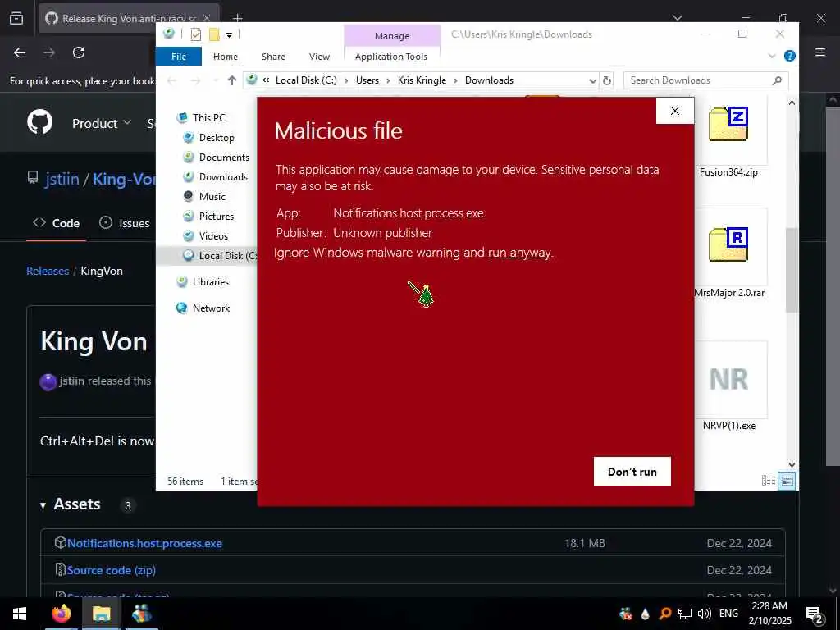The image size is (840, 630).
Task: Select This PC in navigation pane
Action: (x=208, y=117)
